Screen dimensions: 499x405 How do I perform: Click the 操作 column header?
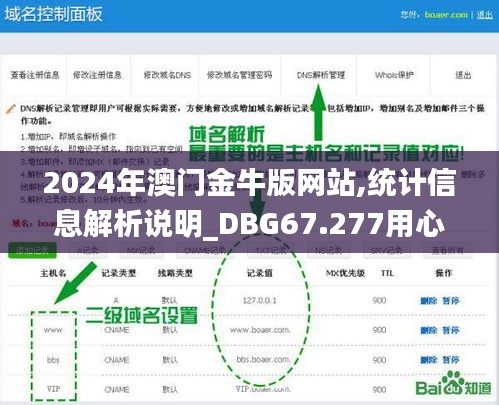444,273
